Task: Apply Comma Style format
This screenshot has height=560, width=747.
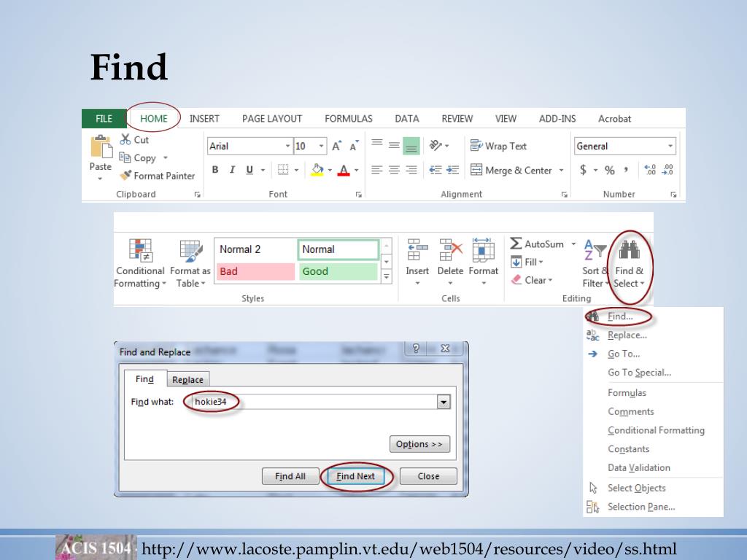Action: tap(626, 169)
